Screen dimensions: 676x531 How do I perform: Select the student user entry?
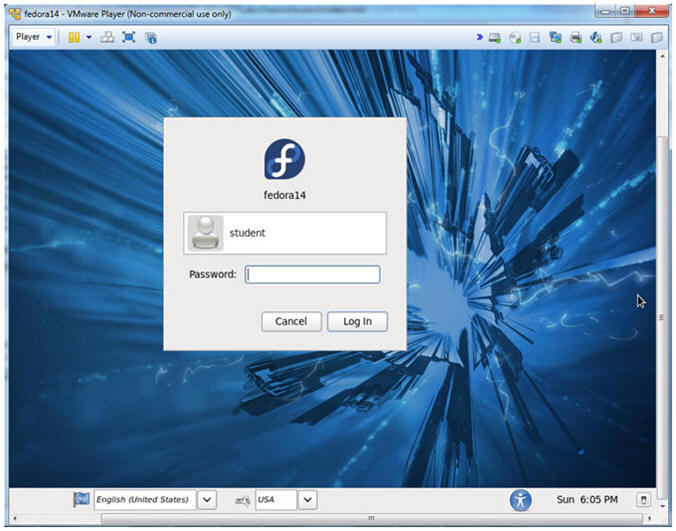pyautogui.click(x=285, y=233)
